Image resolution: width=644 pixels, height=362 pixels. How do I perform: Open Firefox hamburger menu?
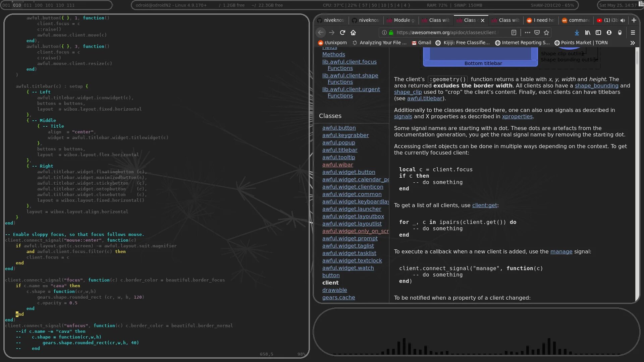coord(633,33)
